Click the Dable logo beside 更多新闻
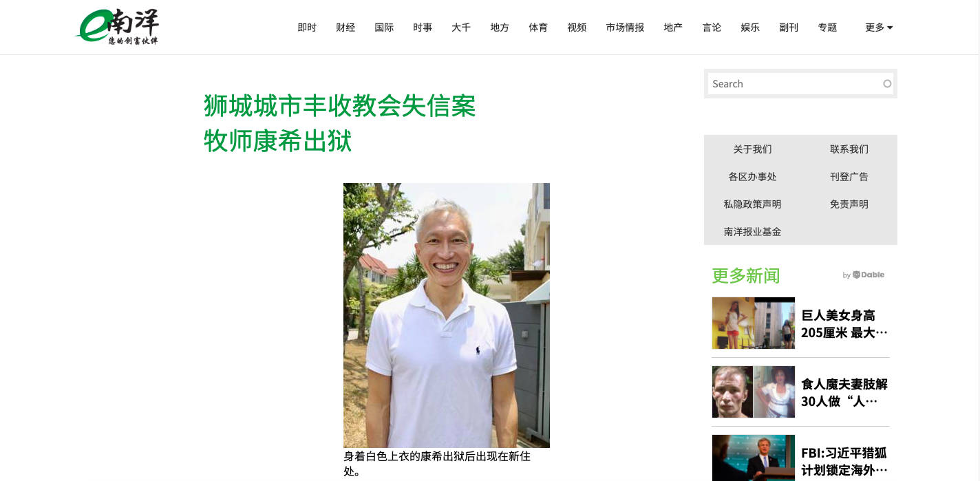 coord(864,275)
